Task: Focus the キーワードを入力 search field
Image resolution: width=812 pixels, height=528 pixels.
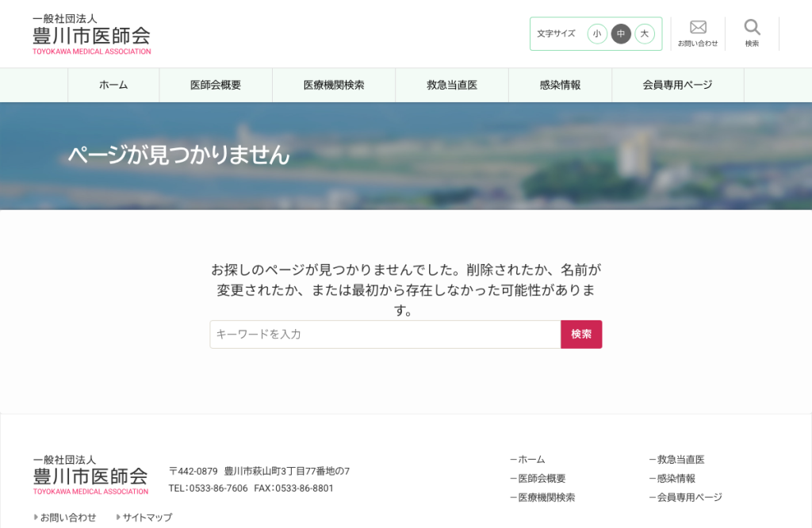Action: [385, 335]
